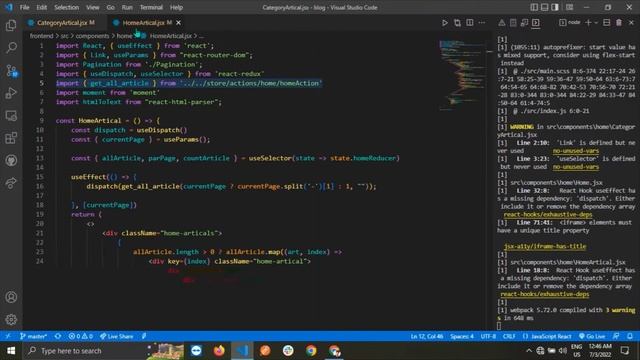Create a new terminal with plus icon

(588, 23)
